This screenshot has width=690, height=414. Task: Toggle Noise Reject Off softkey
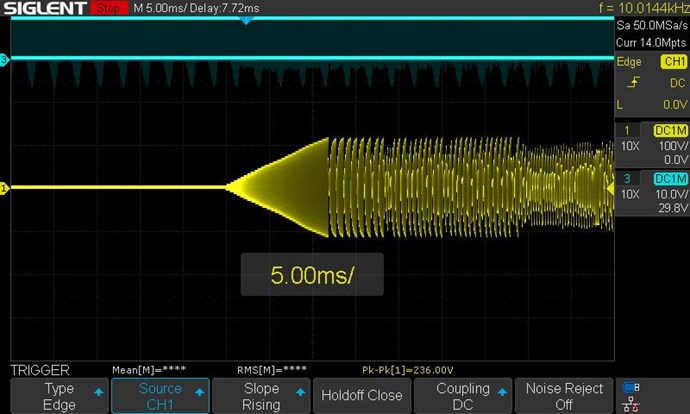[564, 396]
